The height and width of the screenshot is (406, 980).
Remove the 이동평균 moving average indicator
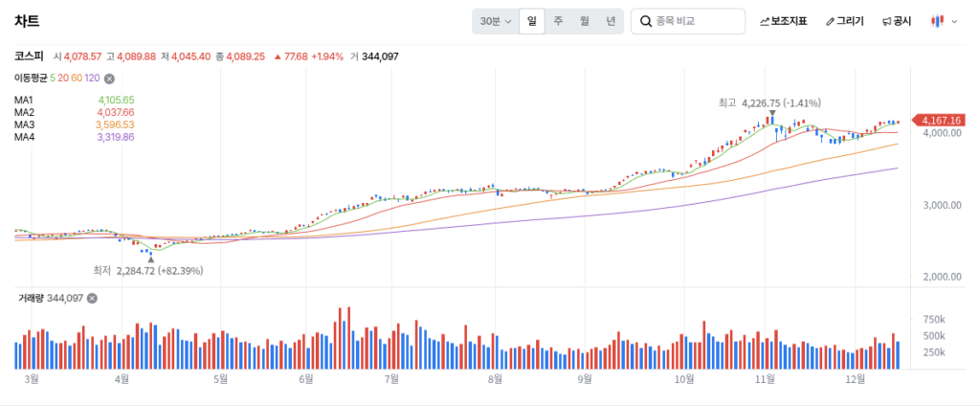[109, 79]
